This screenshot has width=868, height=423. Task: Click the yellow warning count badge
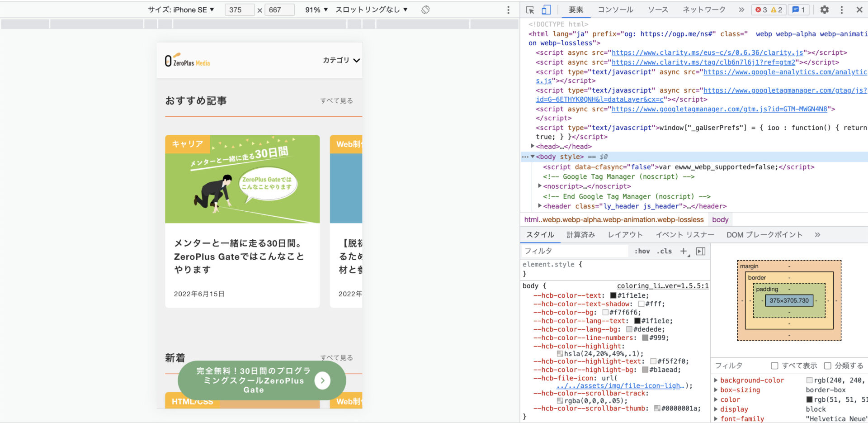(x=777, y=10)
